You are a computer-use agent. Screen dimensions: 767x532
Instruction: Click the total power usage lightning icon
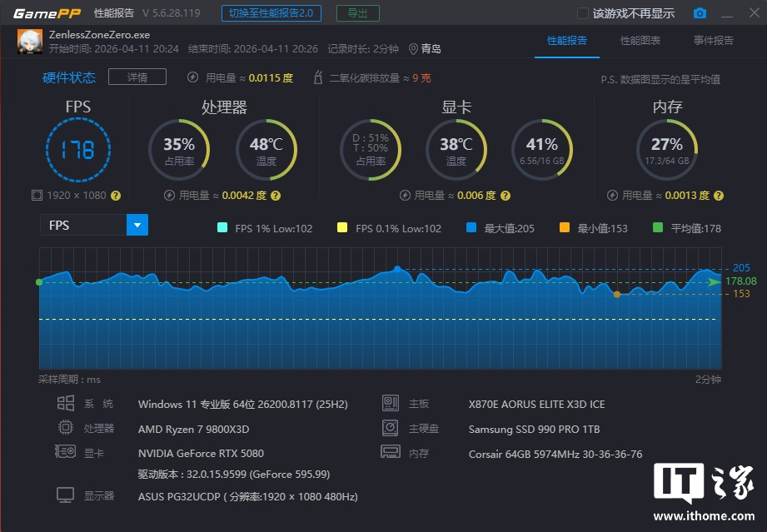pos(193,77)
